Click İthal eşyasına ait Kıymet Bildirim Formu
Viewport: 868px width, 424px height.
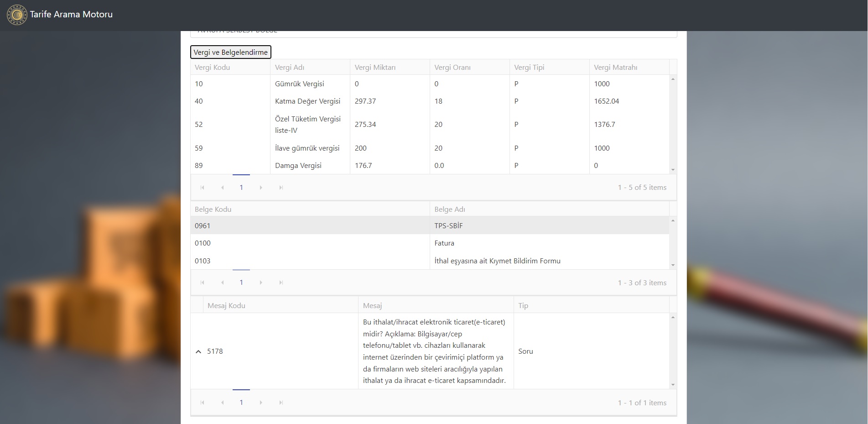point(497,261)
